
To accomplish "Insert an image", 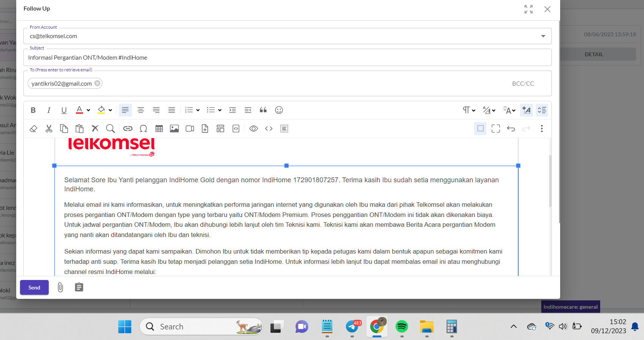I will 174,129.
